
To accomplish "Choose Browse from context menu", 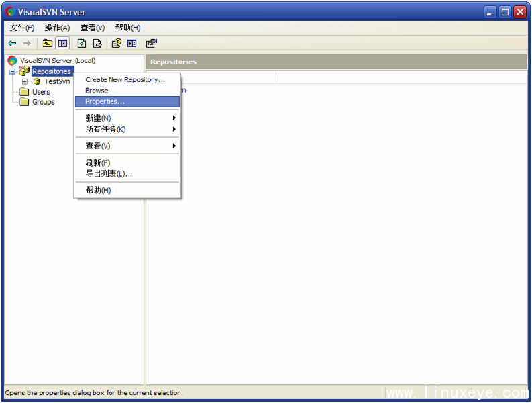I will point(127,91).
